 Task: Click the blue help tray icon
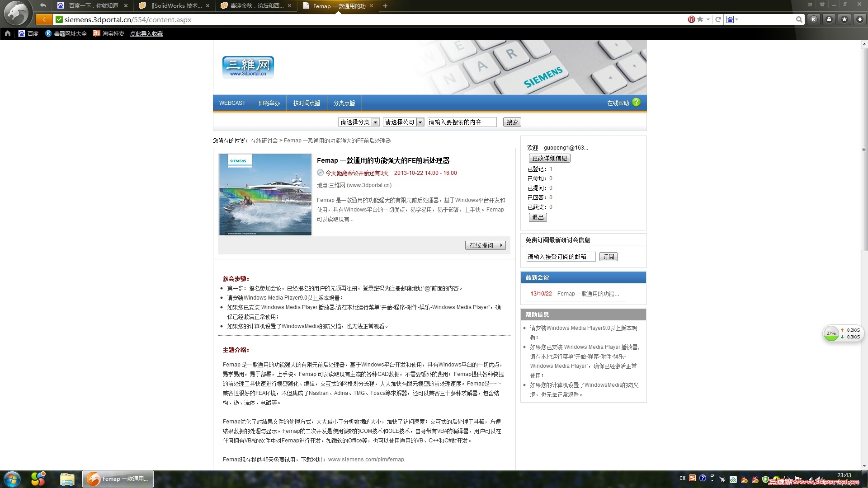coord(703,478)
